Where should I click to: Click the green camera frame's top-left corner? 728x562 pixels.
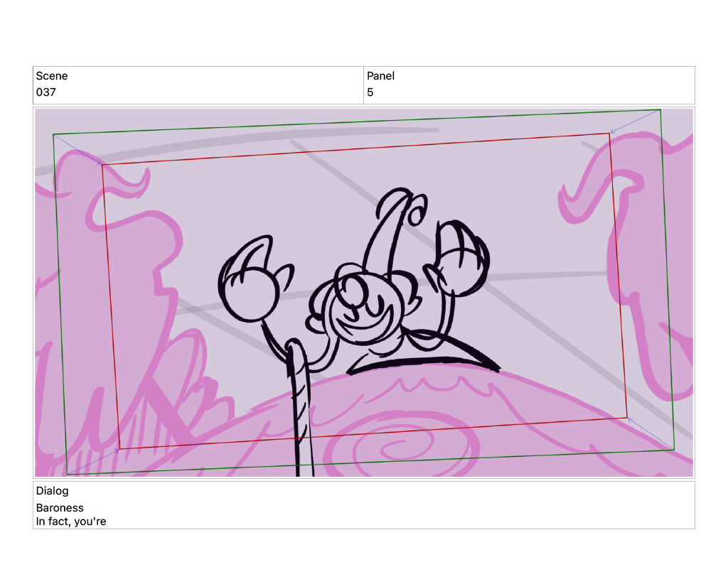tap(54, 134)
